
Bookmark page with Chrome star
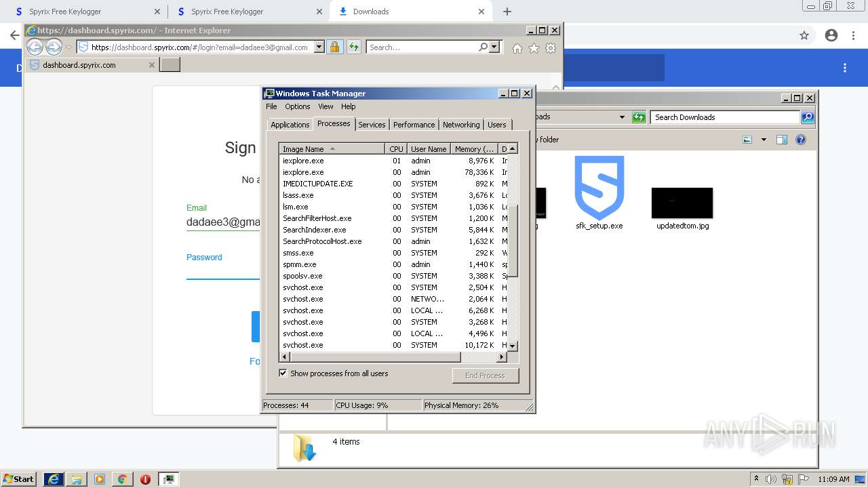[804, 35]
